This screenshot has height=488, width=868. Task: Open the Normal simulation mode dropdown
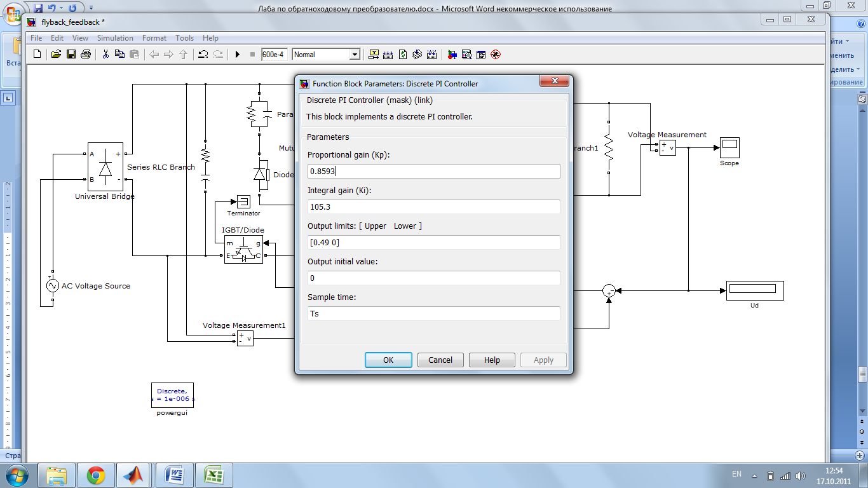[x=355, y=55]
